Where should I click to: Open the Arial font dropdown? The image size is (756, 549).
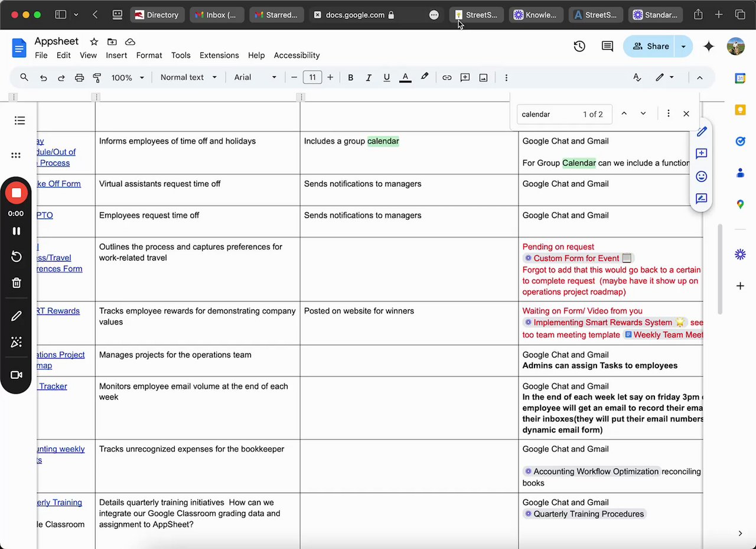click(255, 77)
